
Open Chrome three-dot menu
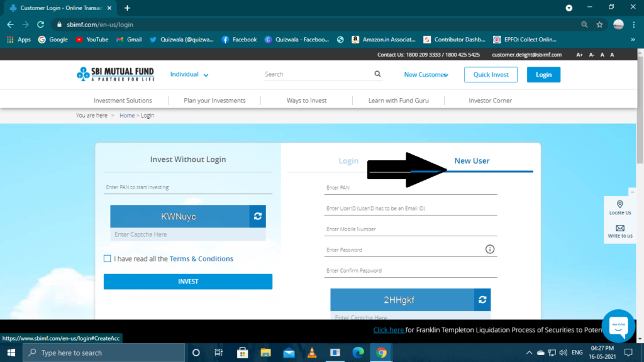click(634, 25)
